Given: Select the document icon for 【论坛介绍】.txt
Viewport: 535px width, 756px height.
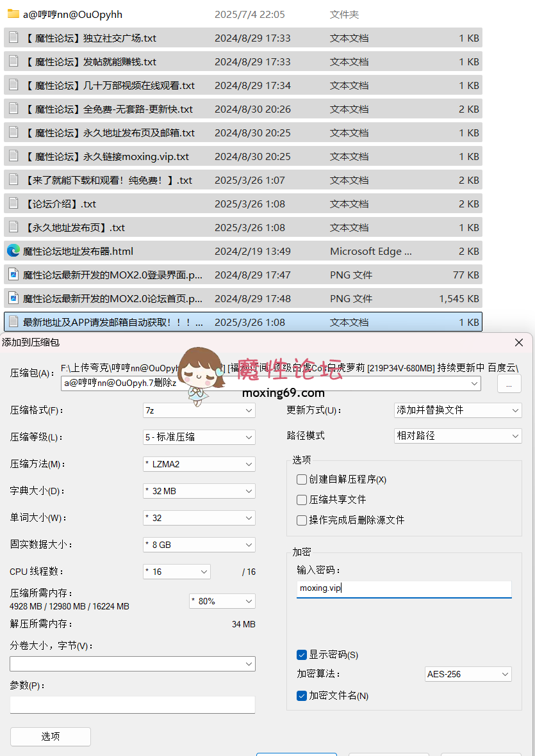Looking at the screenshot, I should pyautogui.click(x=13, y=204).
